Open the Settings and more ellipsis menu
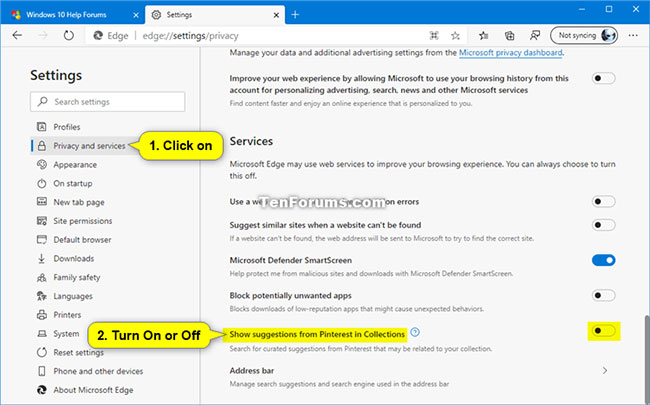The image size is (650, 405). click(633, 36)
